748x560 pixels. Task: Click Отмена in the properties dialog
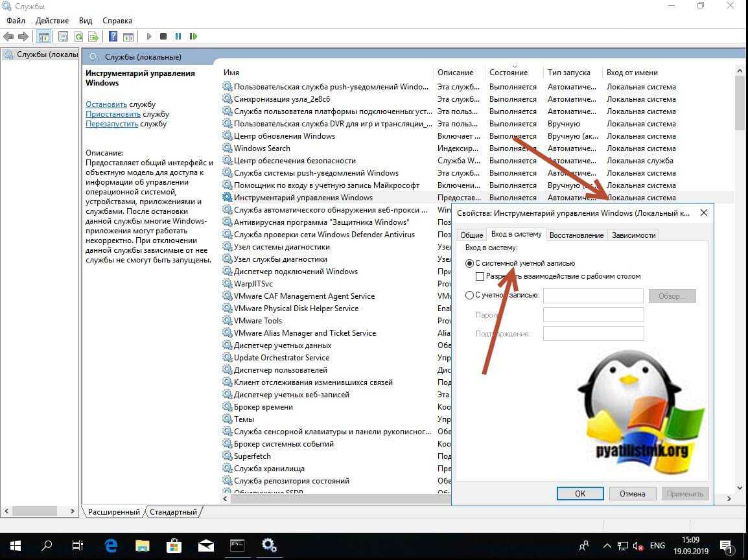click(x=633, y=494)
